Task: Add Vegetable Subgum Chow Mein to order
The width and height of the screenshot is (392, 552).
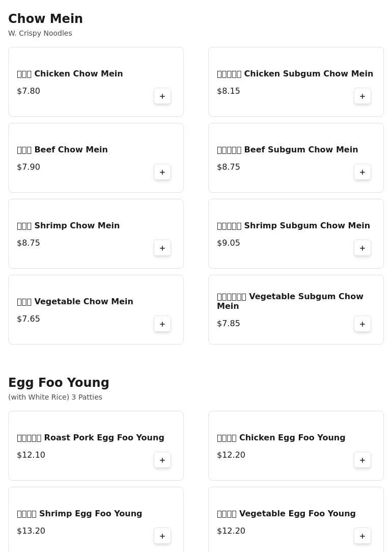Action: [x=362, y=324]
